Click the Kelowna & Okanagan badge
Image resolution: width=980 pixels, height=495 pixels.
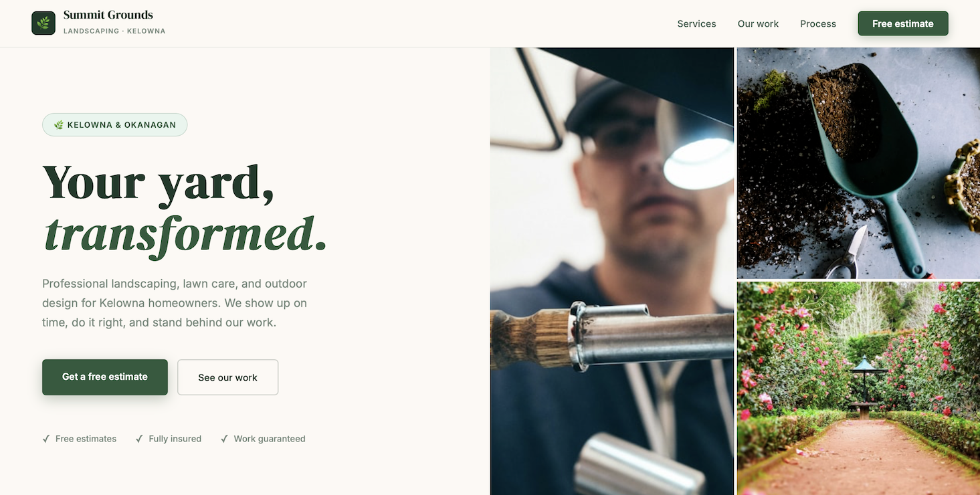(114, 125)
